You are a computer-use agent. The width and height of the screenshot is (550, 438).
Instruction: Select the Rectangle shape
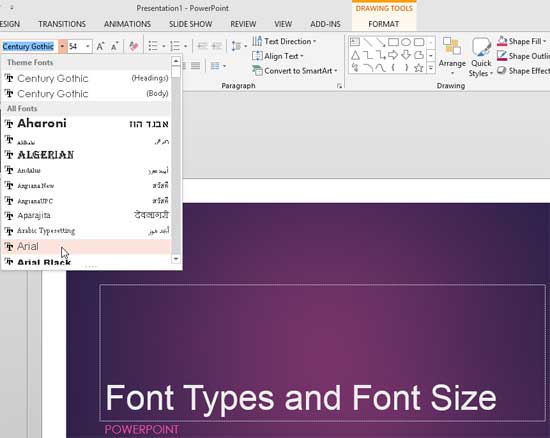click(393, 42)
